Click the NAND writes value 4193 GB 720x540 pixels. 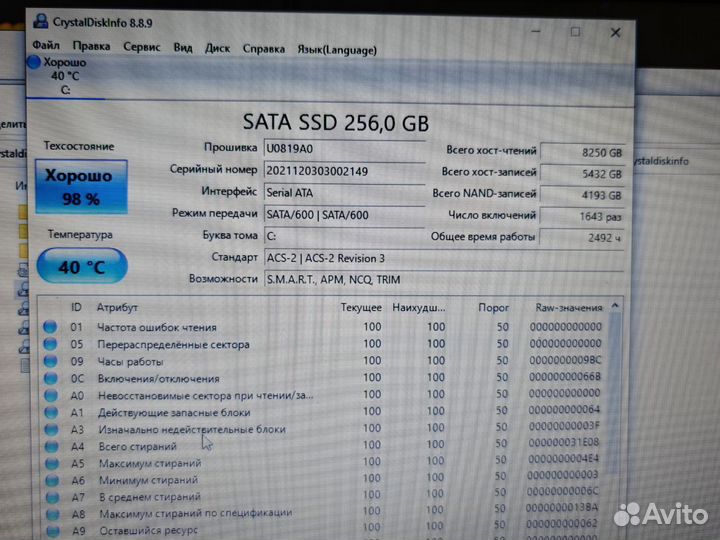tap(582, 195)
